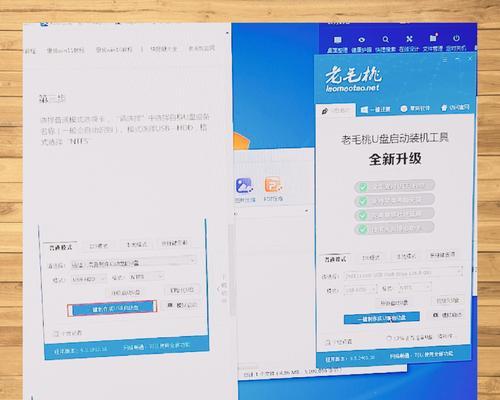Switch to the 一键重装 tab with Windows logo
The height and width of the screenshot is (400, 500).
click(375, 109)
